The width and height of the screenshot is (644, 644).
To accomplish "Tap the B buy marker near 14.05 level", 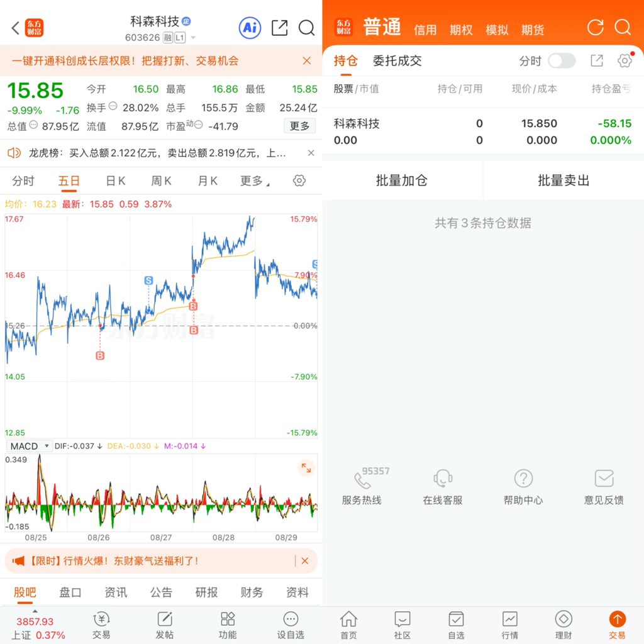I will 100,356.
